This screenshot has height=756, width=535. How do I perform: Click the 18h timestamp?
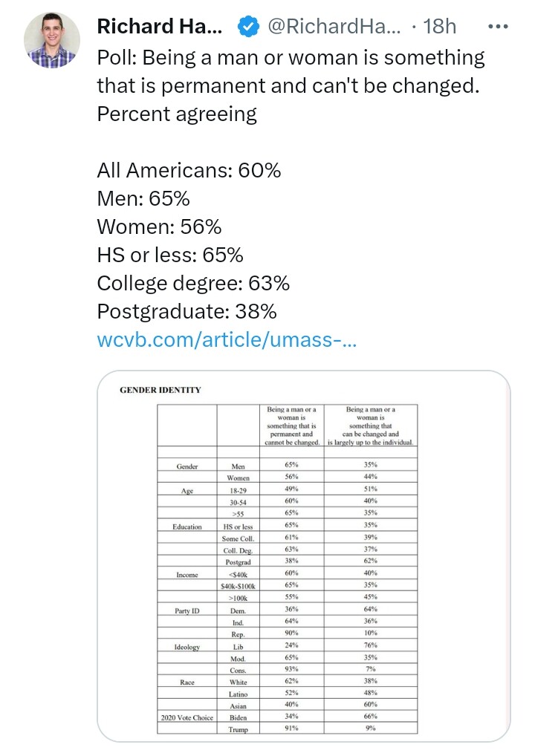click(x=439, y=27)
